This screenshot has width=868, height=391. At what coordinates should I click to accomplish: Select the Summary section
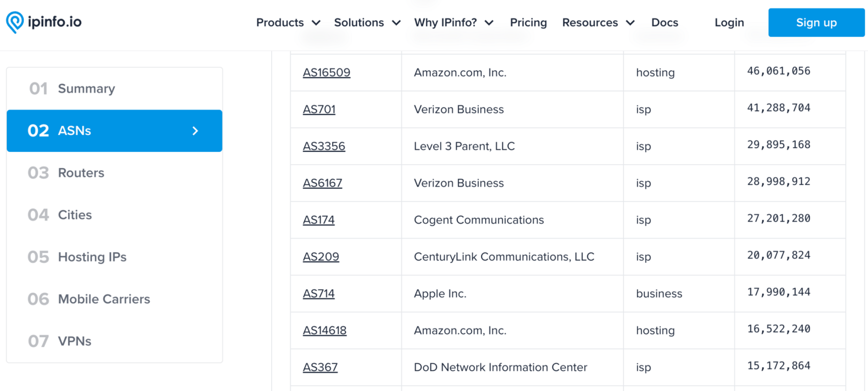[86, 89]
